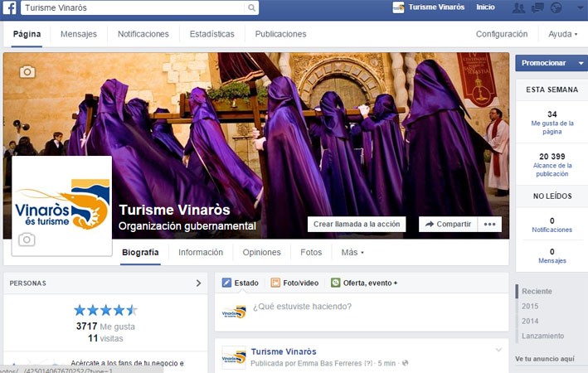
Task: Open the globe notifications icon
Action: (556, 7)
